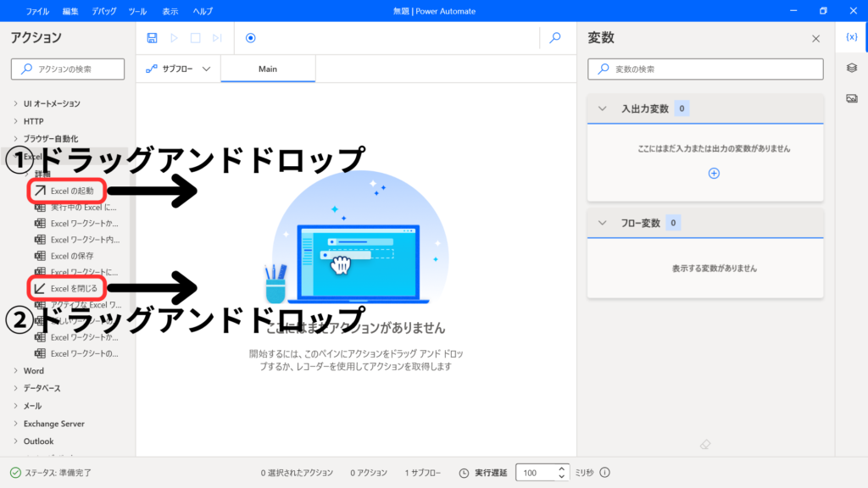Collapse the 入出力変数 section

[x=603, y=108]
